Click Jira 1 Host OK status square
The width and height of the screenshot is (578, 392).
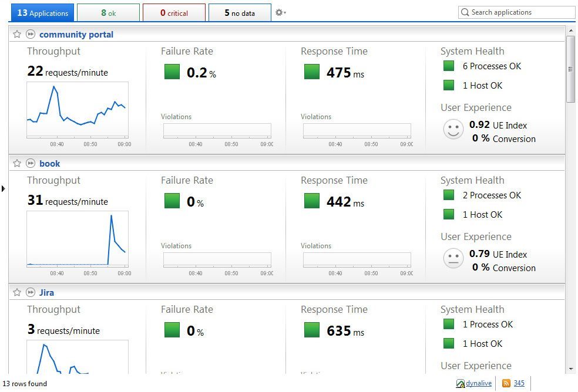449,343
